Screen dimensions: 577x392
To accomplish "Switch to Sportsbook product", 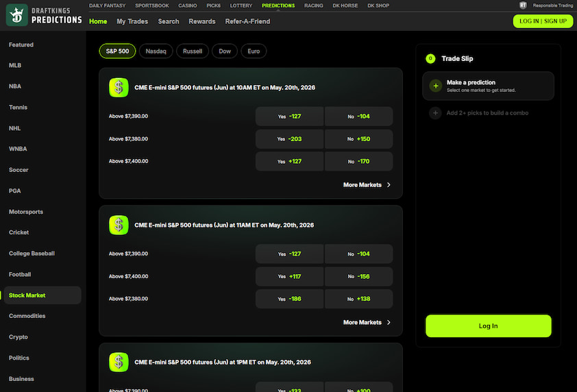I will (152, 5).
